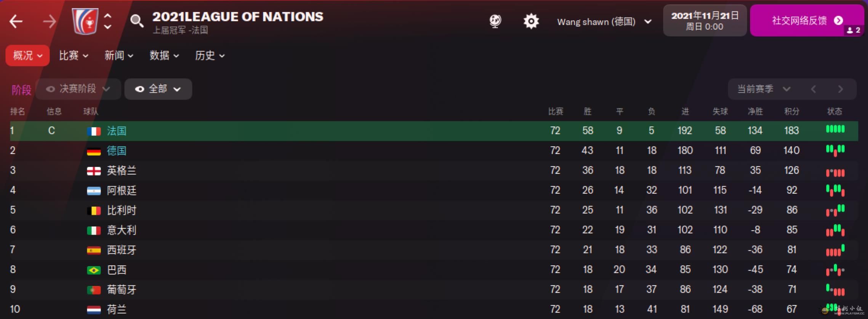Open the 历史 menu tab
This screenshot has width=868, height=319.
coord(210,56)
